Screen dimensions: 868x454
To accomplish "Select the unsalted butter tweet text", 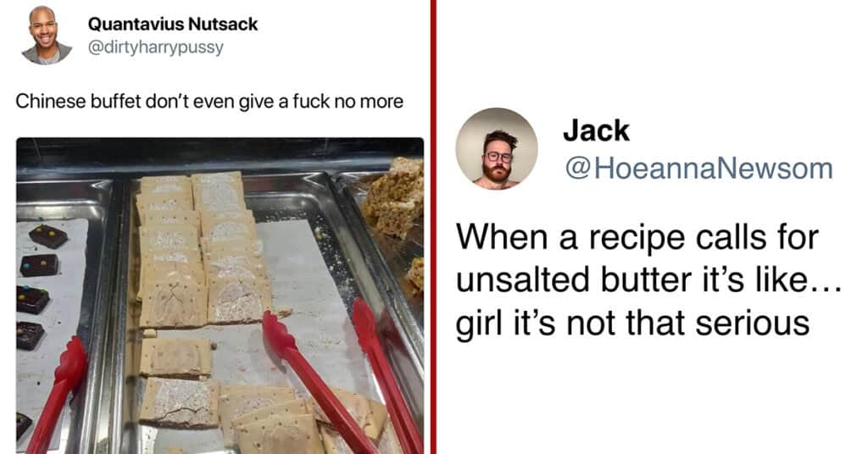I will (648, 280).
